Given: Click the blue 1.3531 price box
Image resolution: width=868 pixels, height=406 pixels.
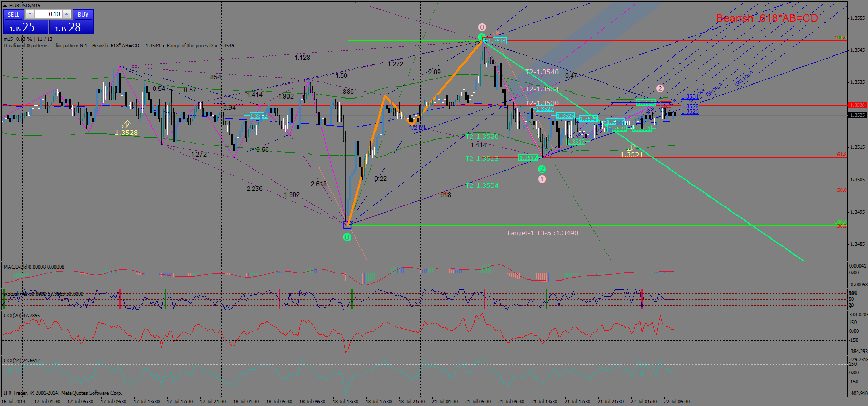Looking at the screenshot, I should [689, 96].
